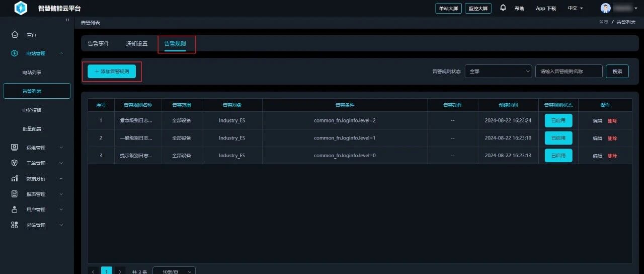Image resolution: width=644 pixels, height=274 pixels.
Task: Click 删除 for rule 2
Action: pyautogui.click(x=612, y=138)
